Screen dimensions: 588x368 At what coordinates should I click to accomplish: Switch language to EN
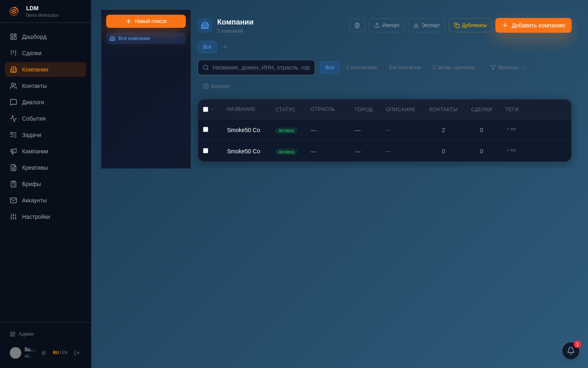click(65, 353)
